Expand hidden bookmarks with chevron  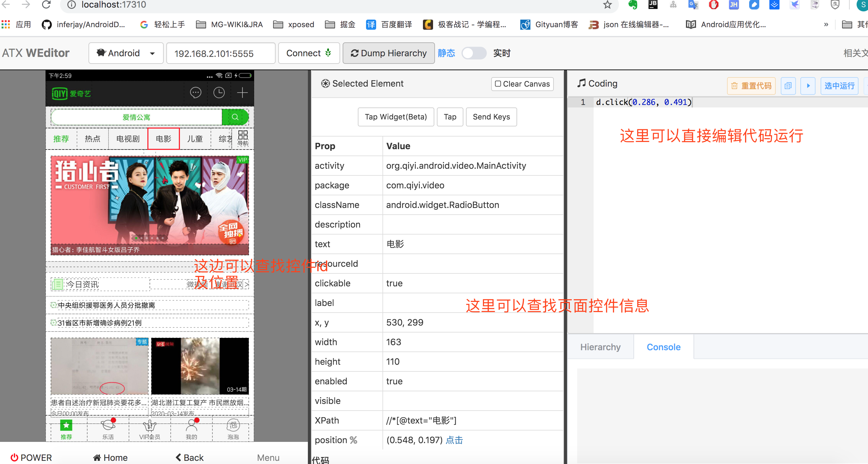pos(826,25)
